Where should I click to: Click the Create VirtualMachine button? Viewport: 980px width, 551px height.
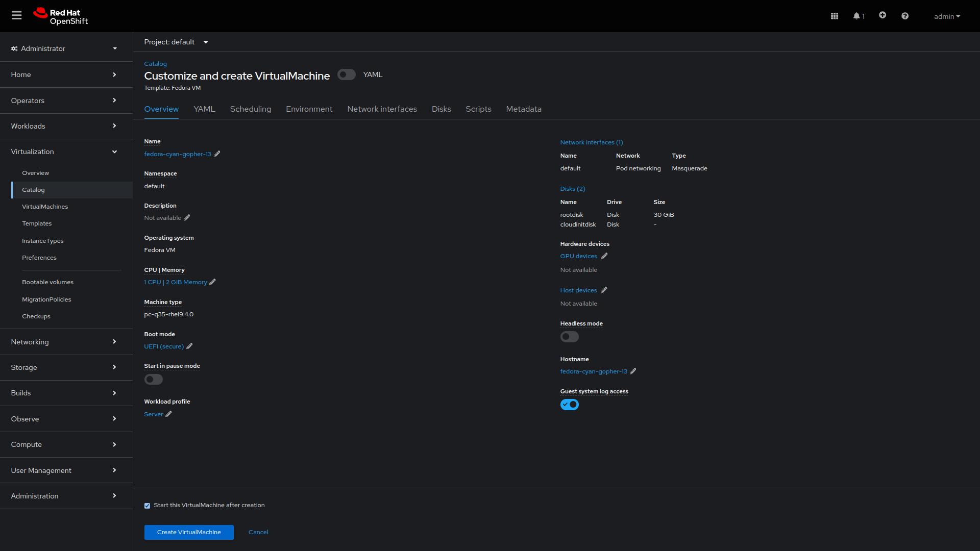click(x=188, y=532)
